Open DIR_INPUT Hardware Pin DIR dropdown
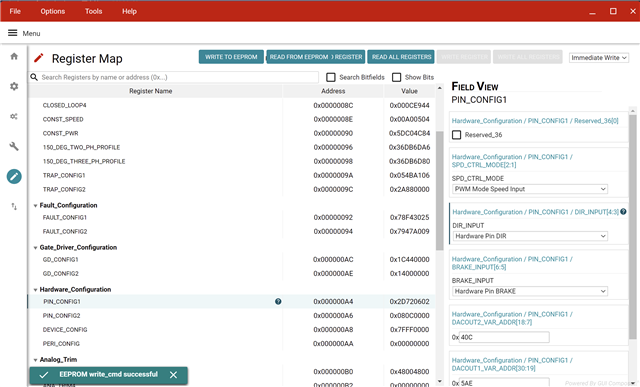 coord(530,236)
